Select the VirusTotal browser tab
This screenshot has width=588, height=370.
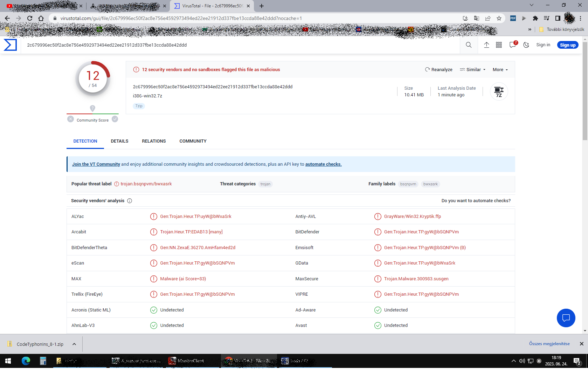click(212, 6)
